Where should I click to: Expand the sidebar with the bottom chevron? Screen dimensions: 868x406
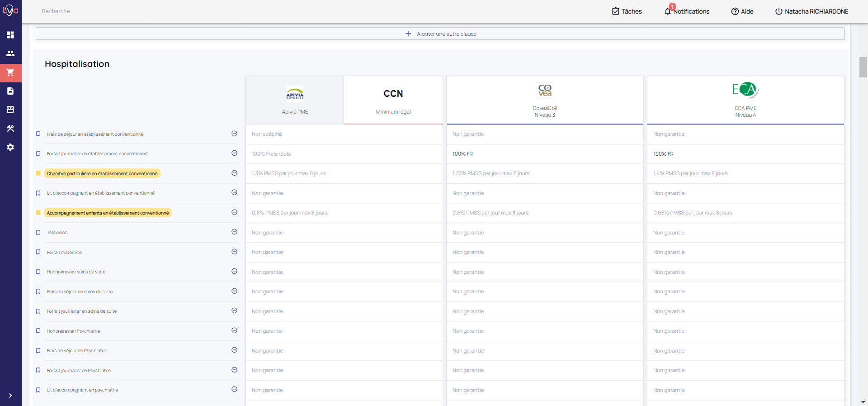(x=10, y=396)
